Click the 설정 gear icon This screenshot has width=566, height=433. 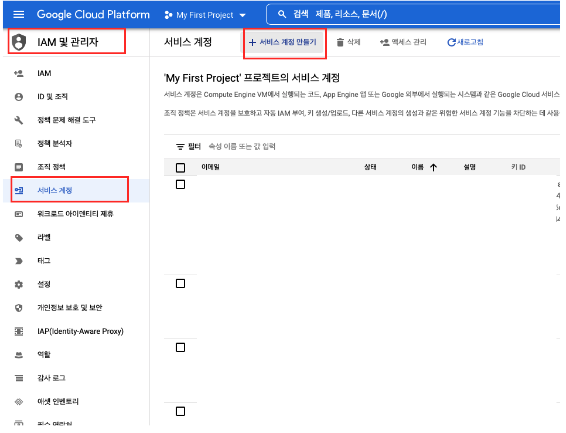pos(19,284)
